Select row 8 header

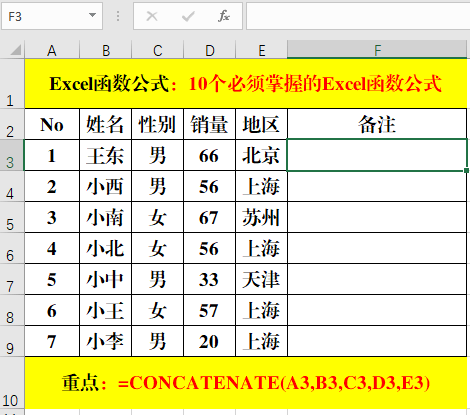pos(12,310)
